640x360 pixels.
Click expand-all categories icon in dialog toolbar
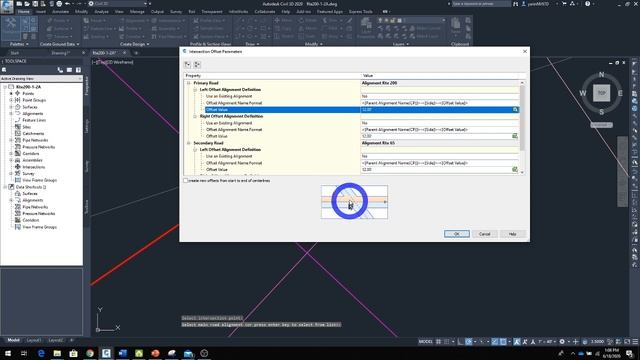188,64
